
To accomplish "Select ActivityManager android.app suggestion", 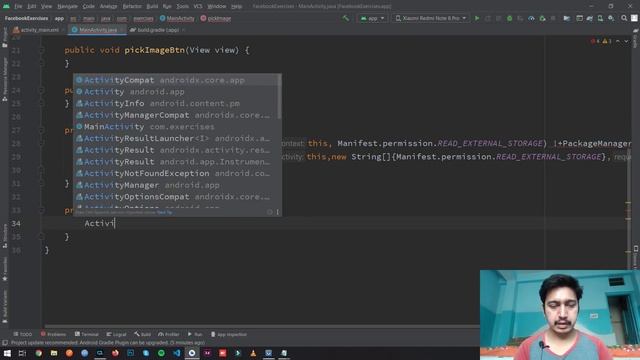I will coord(176,185).
